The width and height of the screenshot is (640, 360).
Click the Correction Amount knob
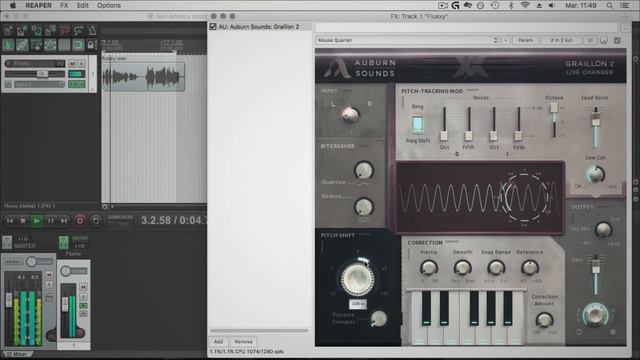(x=544, y=320)
